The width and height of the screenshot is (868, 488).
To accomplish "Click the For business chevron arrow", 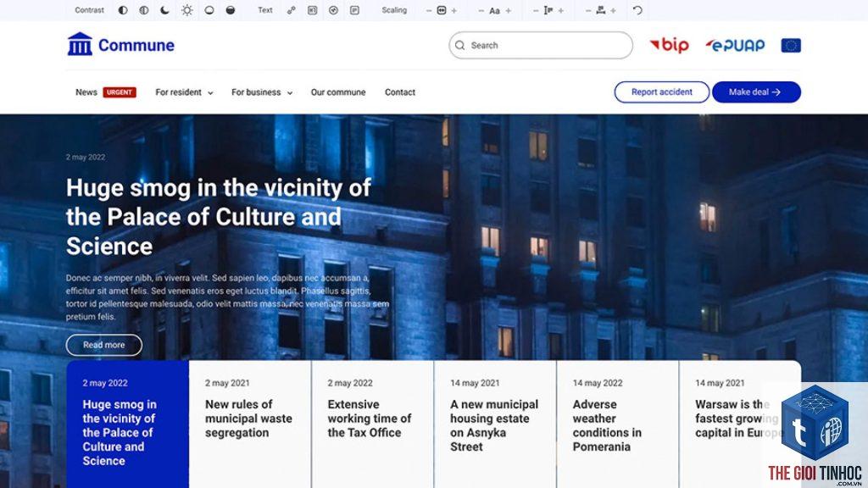I will click(x=290, y=93).
